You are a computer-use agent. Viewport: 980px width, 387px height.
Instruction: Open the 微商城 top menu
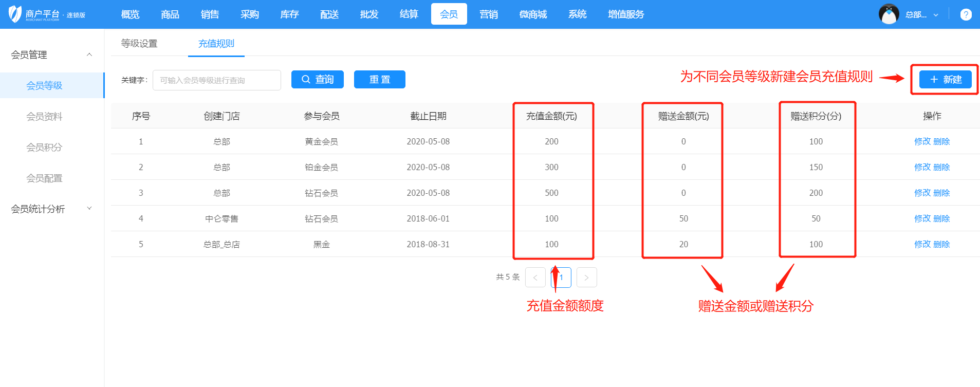533,14
